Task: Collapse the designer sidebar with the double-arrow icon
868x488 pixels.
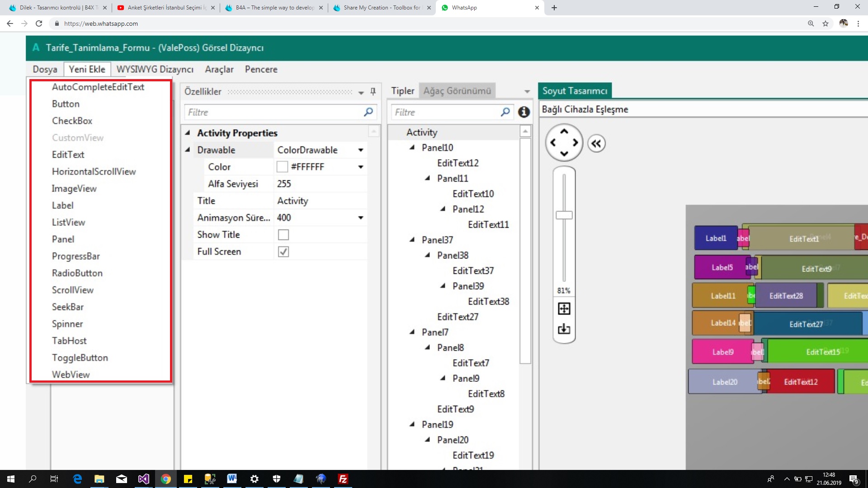Action: (x=596, y=143)
